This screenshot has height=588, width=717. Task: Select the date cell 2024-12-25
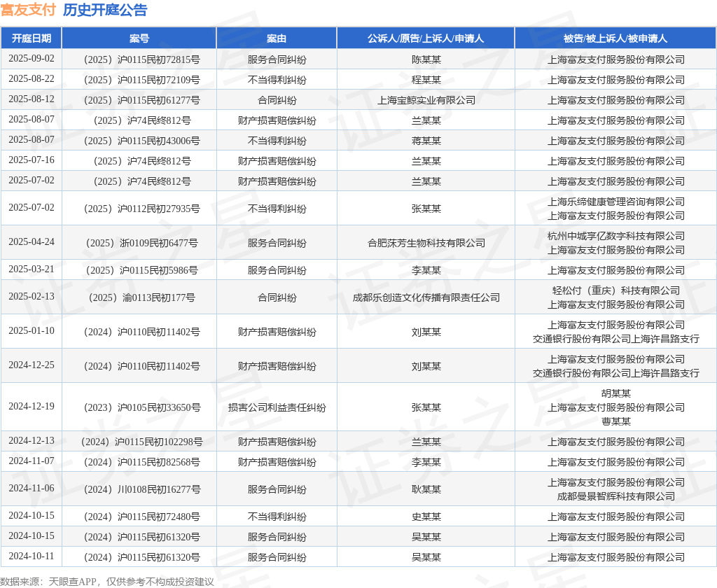[31, 365]
